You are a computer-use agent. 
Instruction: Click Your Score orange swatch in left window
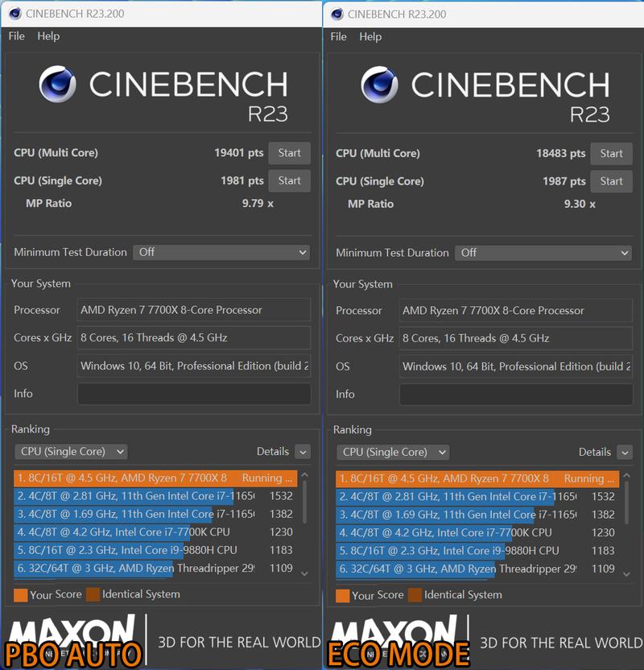(20, 595)
